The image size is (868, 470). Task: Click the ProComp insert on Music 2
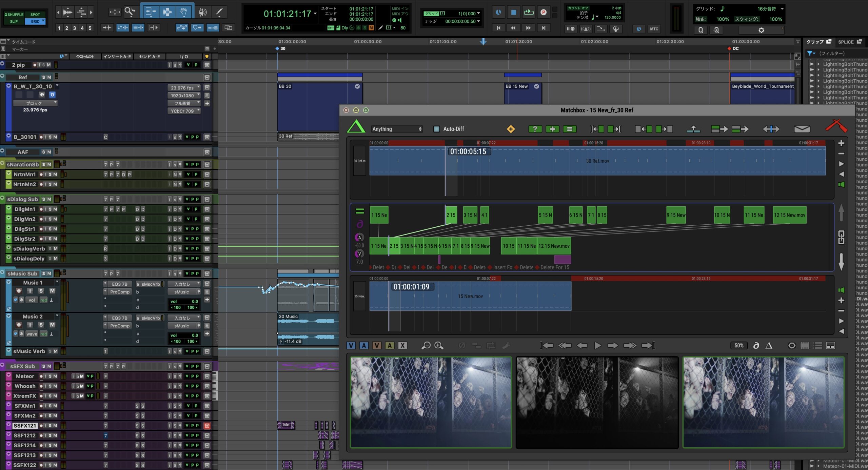point(120,326)
